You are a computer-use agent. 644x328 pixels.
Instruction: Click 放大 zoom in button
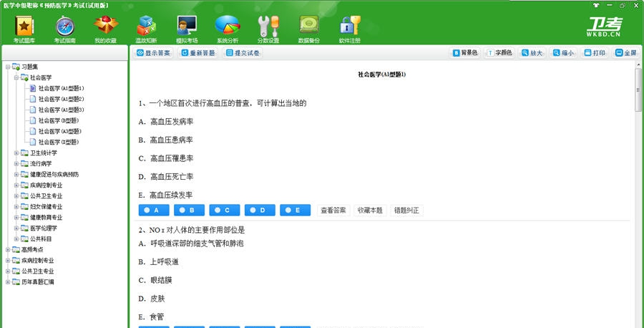(x=532, y=53)
